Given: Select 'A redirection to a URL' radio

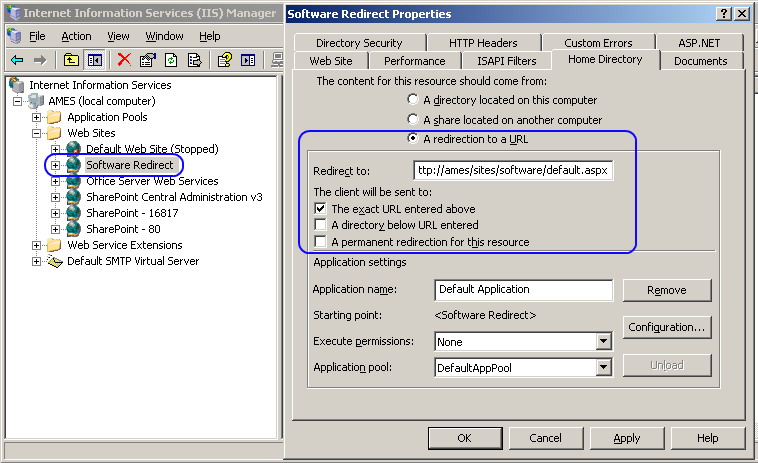Looking at the screenshot, I should pyautogui.click(x=412, y=139).
